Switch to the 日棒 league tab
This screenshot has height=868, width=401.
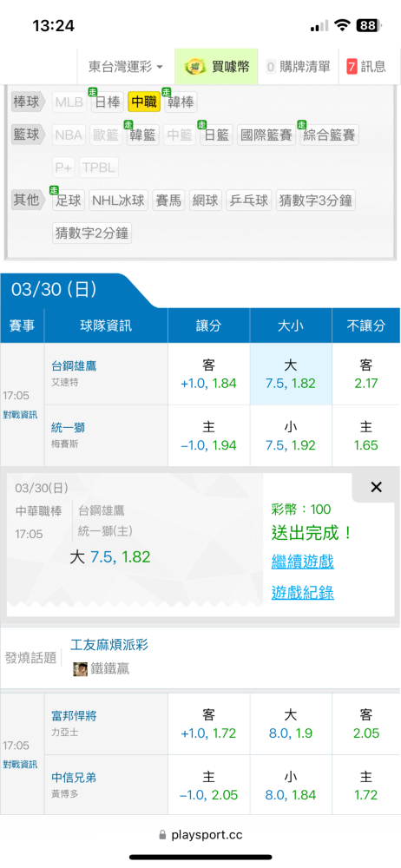pyautogui.click(x=108, y=102)
